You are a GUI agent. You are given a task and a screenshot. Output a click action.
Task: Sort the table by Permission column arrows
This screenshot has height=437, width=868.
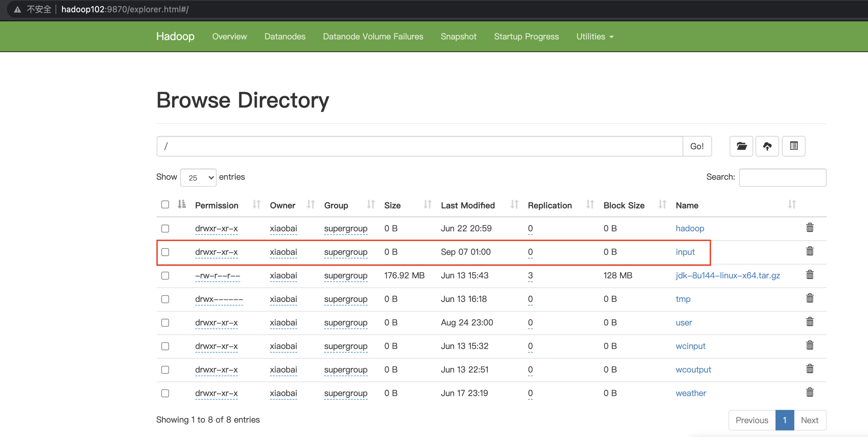256,204
